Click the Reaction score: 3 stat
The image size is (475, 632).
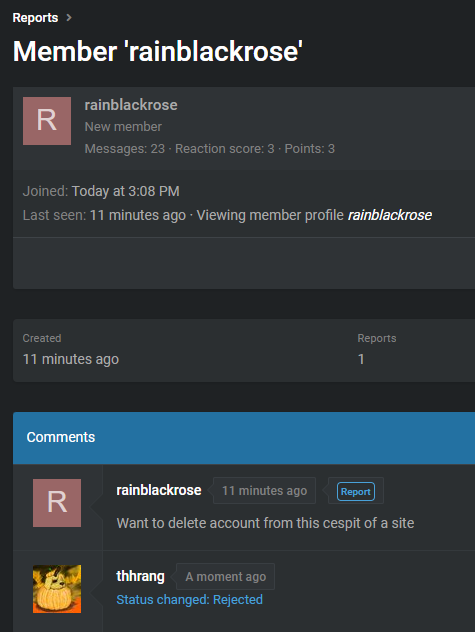click(225, 149)
